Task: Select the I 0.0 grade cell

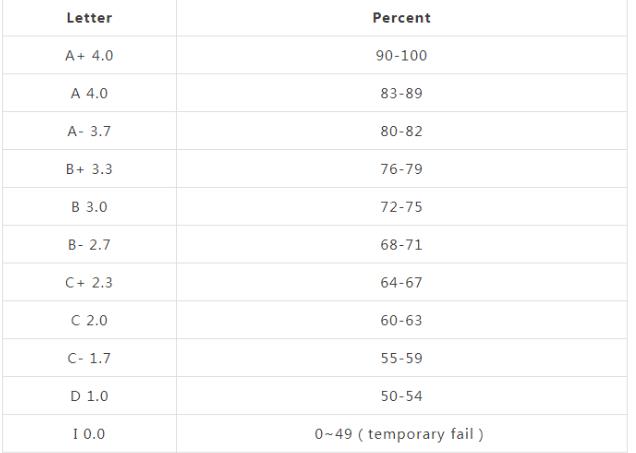Action: point(89,434)
